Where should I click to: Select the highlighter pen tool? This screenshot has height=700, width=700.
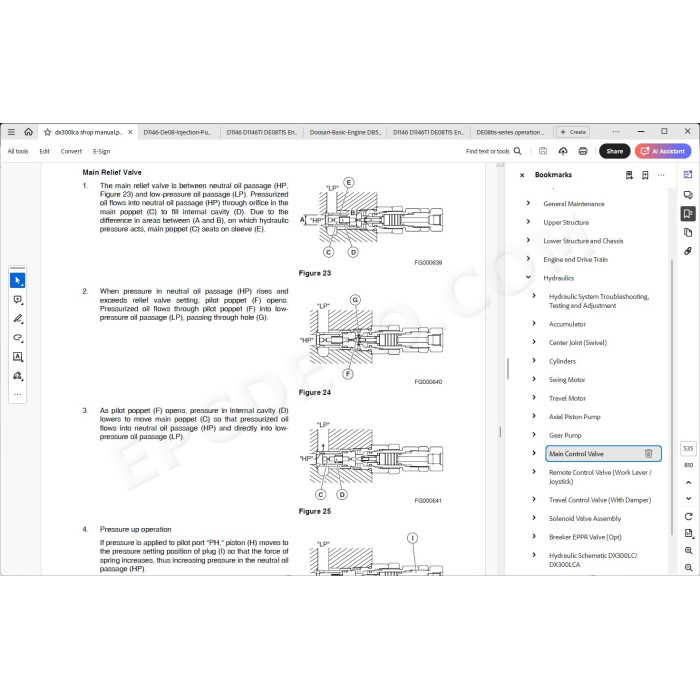pyautogui.click(x=18, y=319)
